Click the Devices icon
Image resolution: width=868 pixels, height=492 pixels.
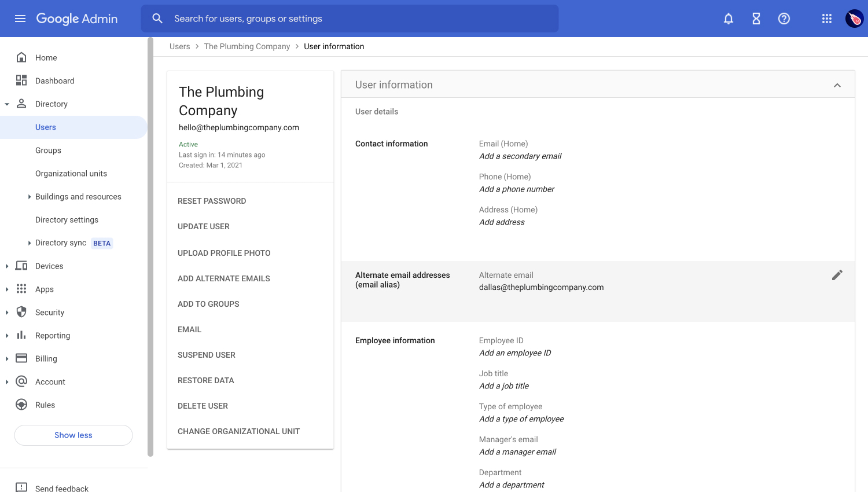21,266
